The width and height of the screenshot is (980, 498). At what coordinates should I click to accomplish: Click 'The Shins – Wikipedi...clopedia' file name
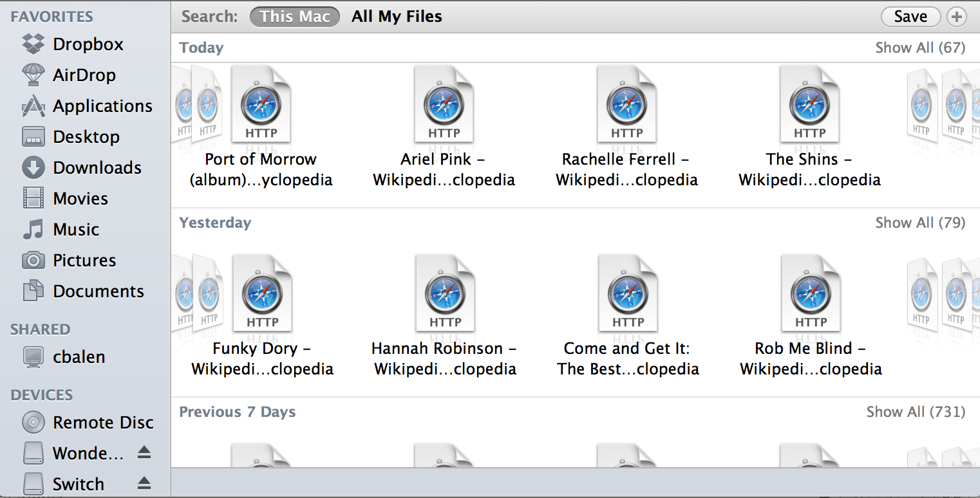pyautogui.click(x=809, y=169)
